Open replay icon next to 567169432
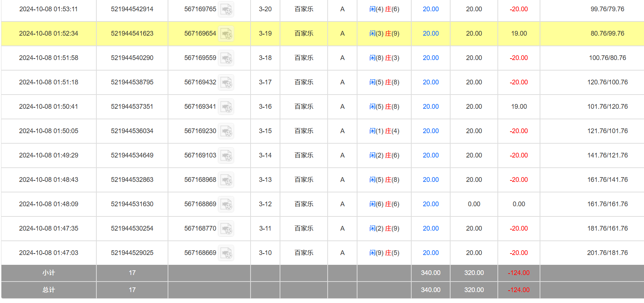Screen dimensions: 644x303 [226, 83]
